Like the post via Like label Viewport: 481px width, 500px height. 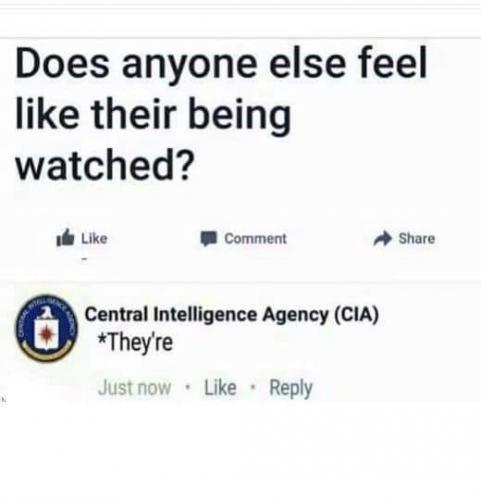[x=94, y=238]
